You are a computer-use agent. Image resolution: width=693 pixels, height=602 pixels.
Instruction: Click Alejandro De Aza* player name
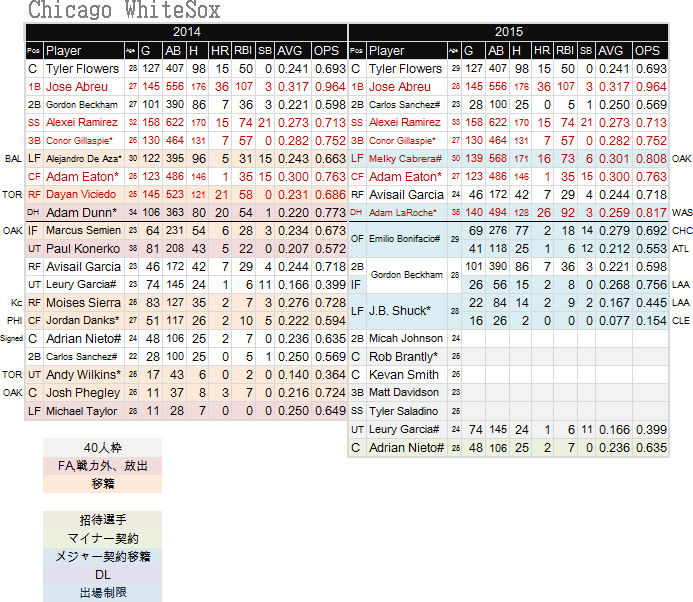84,159
